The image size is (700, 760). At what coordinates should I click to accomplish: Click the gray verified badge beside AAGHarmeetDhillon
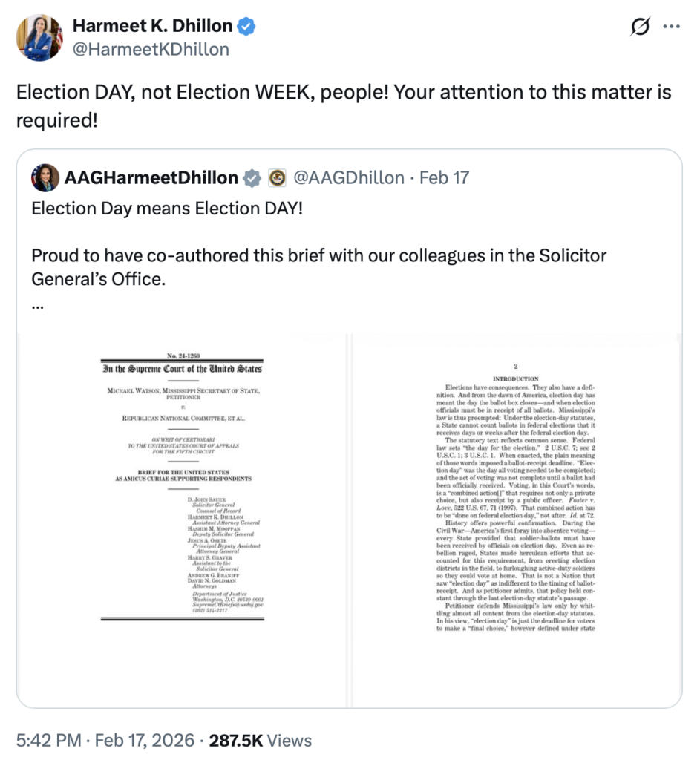pyautogui.click(x=253, y=178)
